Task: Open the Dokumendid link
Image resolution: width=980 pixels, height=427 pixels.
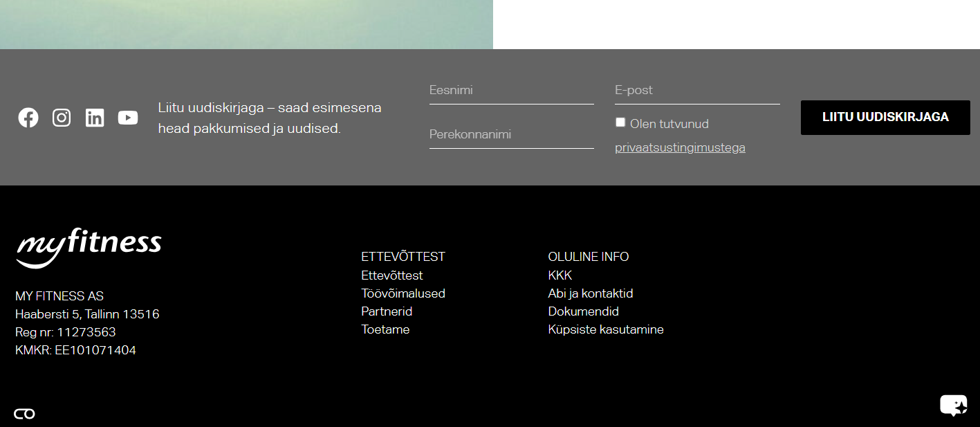Action: (584, 311)
